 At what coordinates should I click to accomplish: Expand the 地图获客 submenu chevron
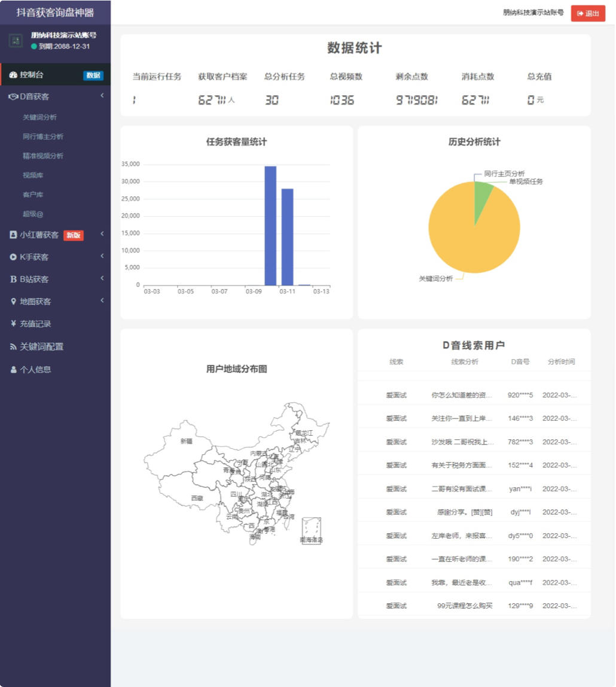[102, 300]
